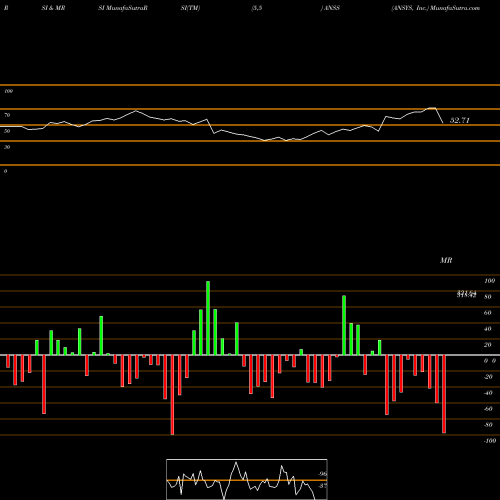This screenshot has width=500, height=500.
Task: Click the RSI axis label 30
Action: (x=7, y=147)
